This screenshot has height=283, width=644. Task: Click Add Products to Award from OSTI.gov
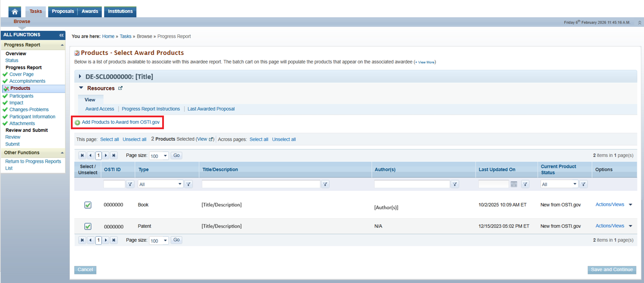pos(120,122)
